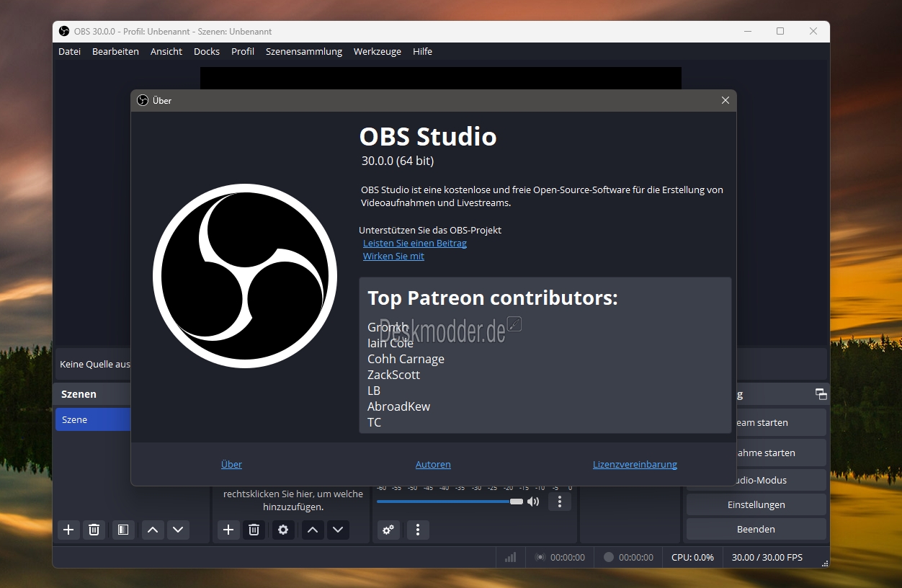Move source up in sources dock
This screenshot has height=588, width=902.
point(313,530)
